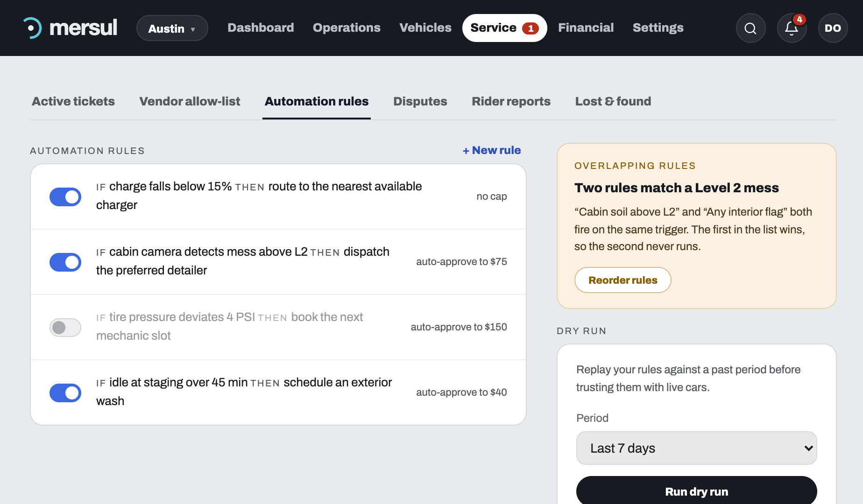Toggle off the cabin camera mess rule
This screenshot has height=504, width=863.
pos(65,262)
